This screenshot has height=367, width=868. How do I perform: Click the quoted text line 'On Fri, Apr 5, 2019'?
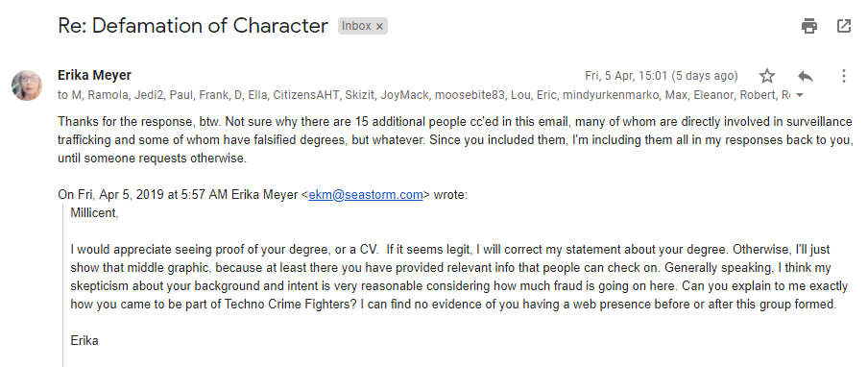[262, 195]
